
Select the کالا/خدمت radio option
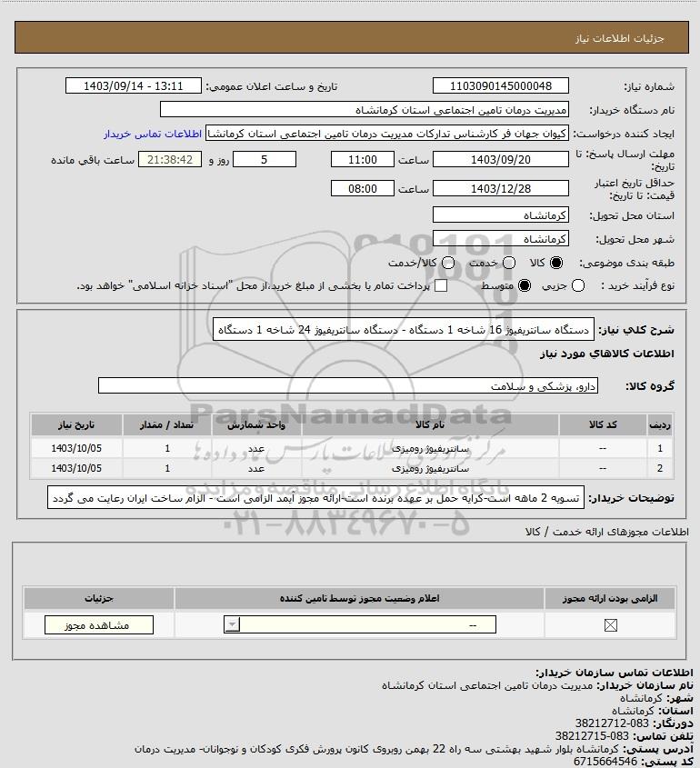tap(447, 263)
